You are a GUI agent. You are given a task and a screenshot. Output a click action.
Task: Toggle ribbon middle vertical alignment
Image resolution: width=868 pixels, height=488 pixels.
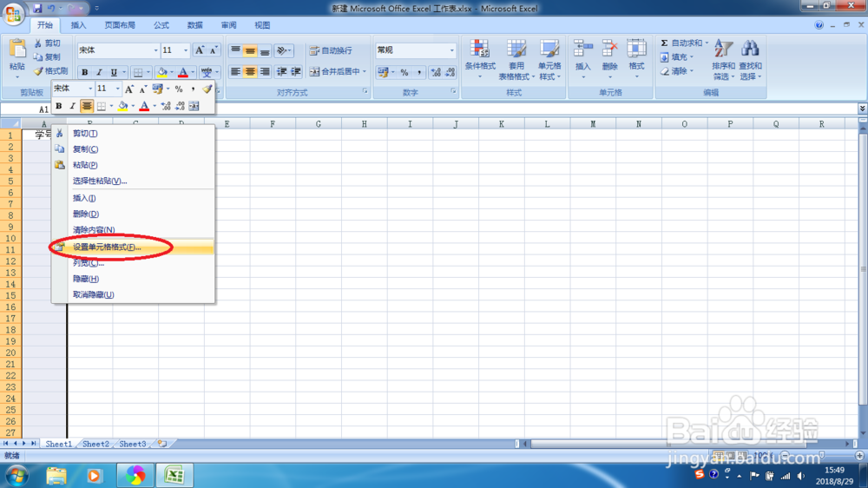250,51
